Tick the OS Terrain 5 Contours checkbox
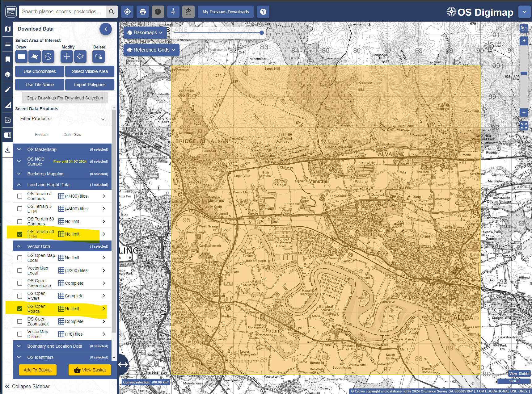The image size is (532, 394). pos(20,196)
